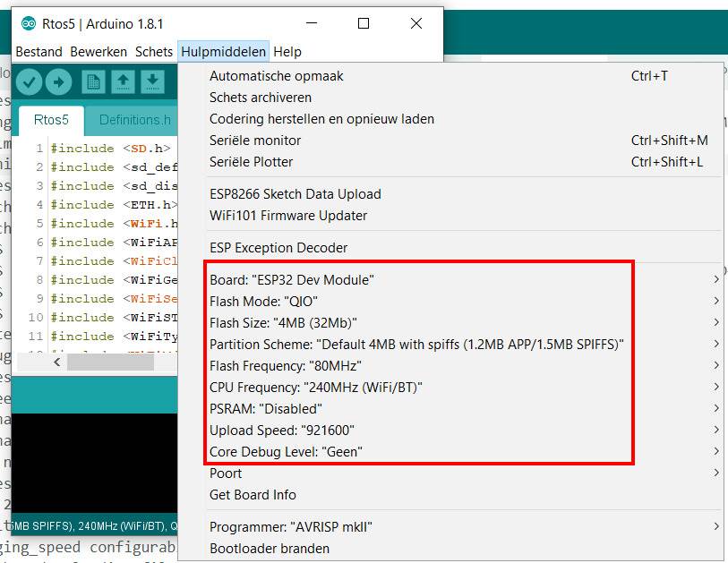Click the Arduino logo in title bar
Image resolution: width=728 pixels, height=563 pixels.
[28, 24]
